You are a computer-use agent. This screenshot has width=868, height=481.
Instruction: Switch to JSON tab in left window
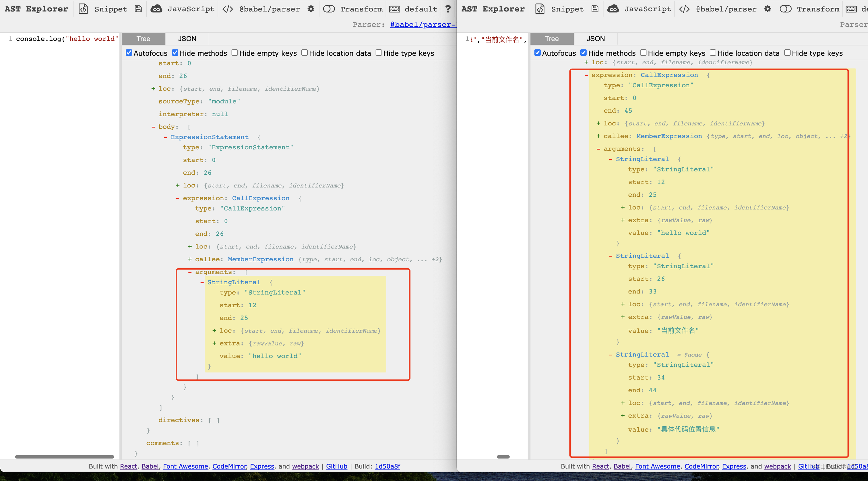[x=187, y=39]
